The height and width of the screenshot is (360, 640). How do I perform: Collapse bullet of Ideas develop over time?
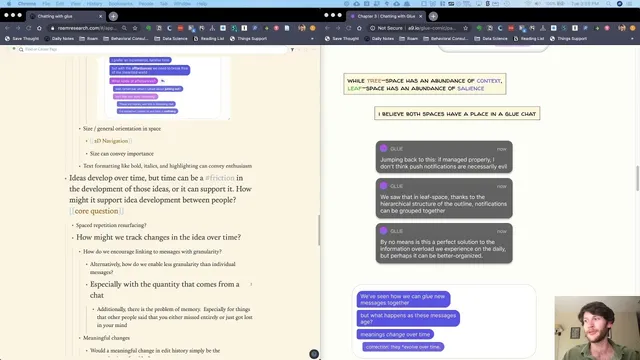[65, 178]
